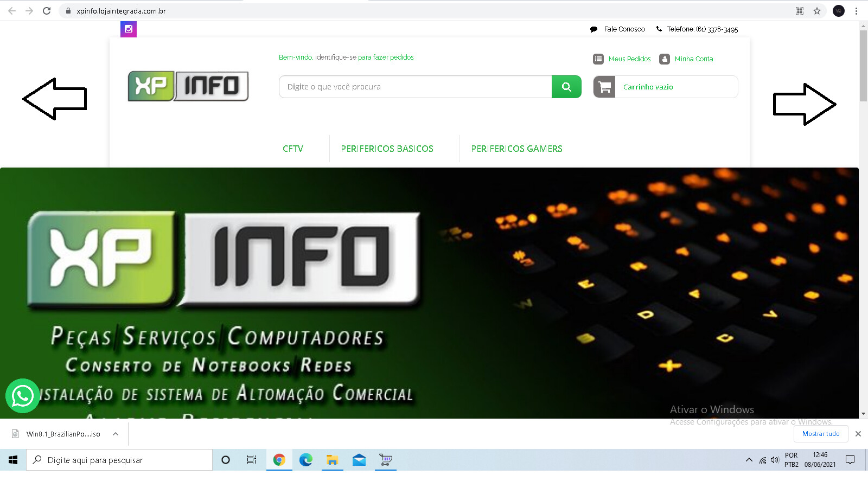Screen dimensions: 868x488
Task: Click the QR code icon in address bar
Action: [800, 11]
